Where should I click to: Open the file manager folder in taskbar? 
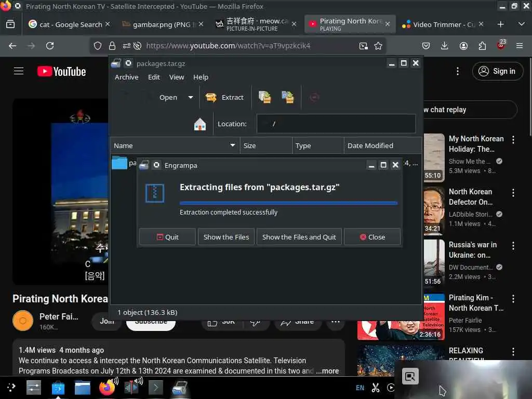click(x=83, y=388)
